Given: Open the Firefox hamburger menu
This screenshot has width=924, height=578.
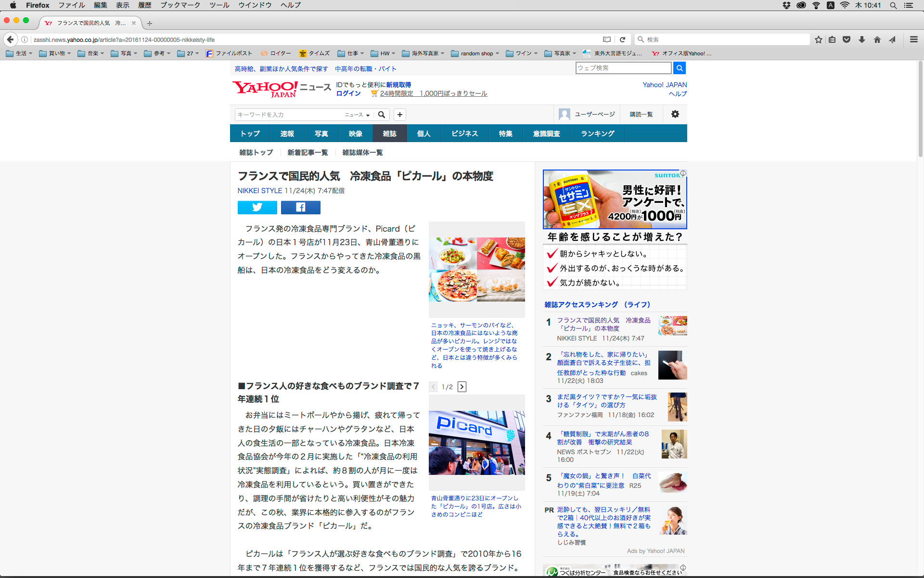Looking at the screenshot, I should [913, 39].
